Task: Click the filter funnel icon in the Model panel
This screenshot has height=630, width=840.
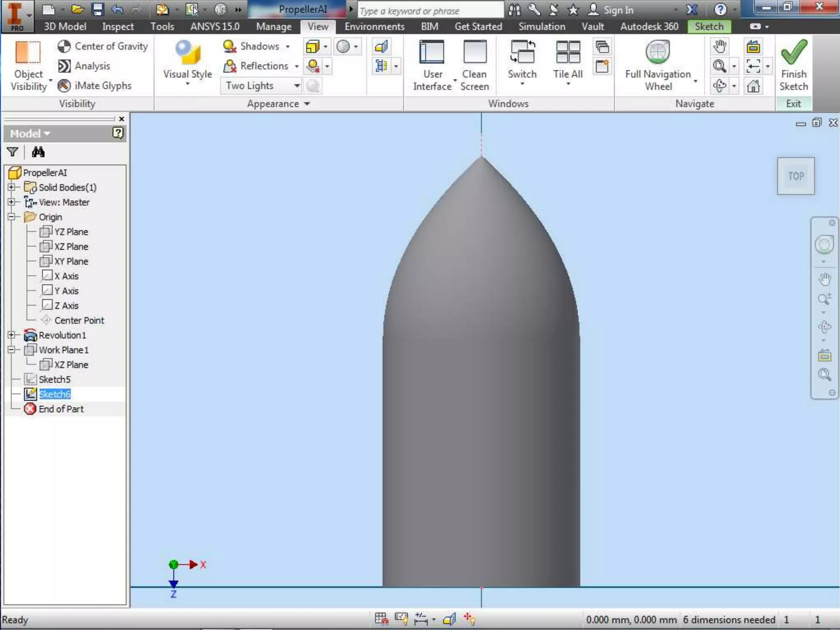Action: click(13, 152)
